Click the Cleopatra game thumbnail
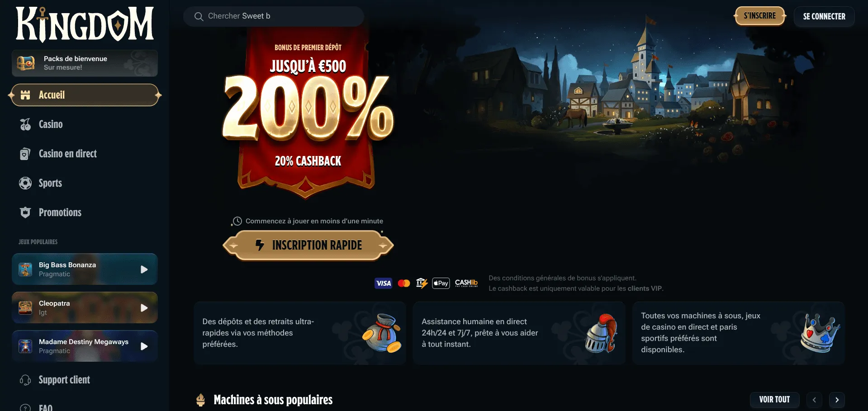 [25, 308]
